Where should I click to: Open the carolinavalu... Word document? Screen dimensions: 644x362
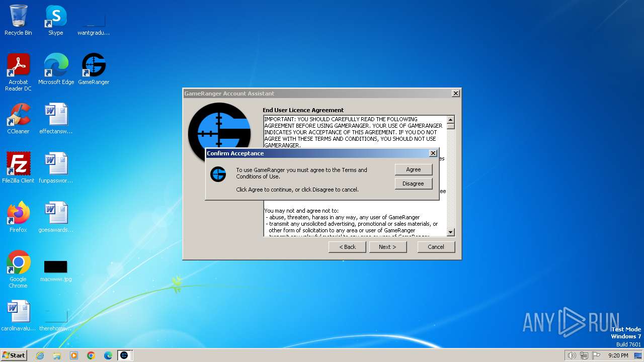click(x=18, y=315)
